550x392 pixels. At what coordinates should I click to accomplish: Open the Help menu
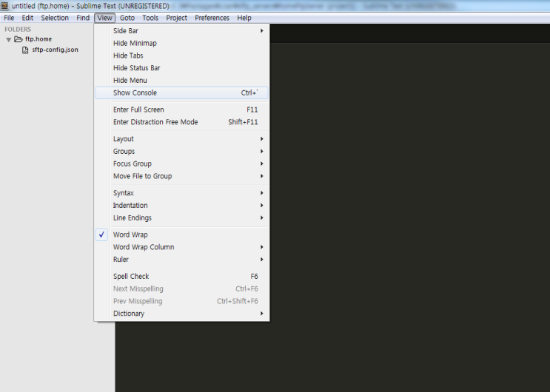244,18
